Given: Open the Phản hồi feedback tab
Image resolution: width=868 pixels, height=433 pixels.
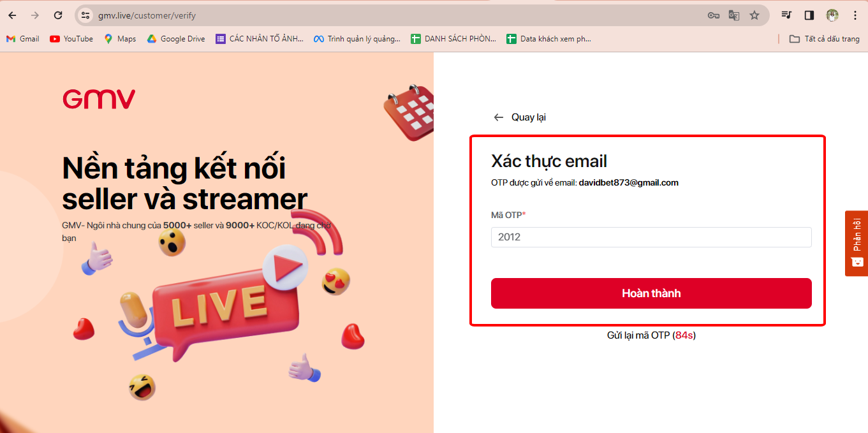Looking at the screenshot, I should 857,243.
